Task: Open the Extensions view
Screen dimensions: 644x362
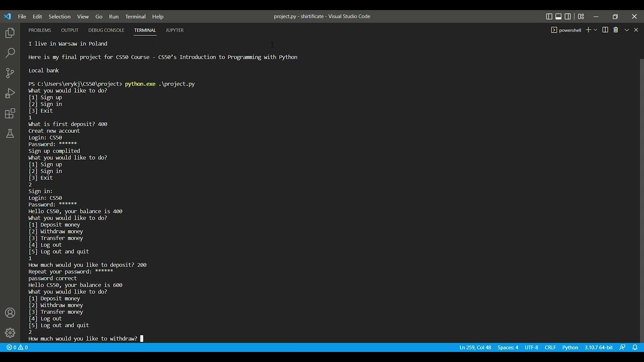Action: (x=10, y=114)
